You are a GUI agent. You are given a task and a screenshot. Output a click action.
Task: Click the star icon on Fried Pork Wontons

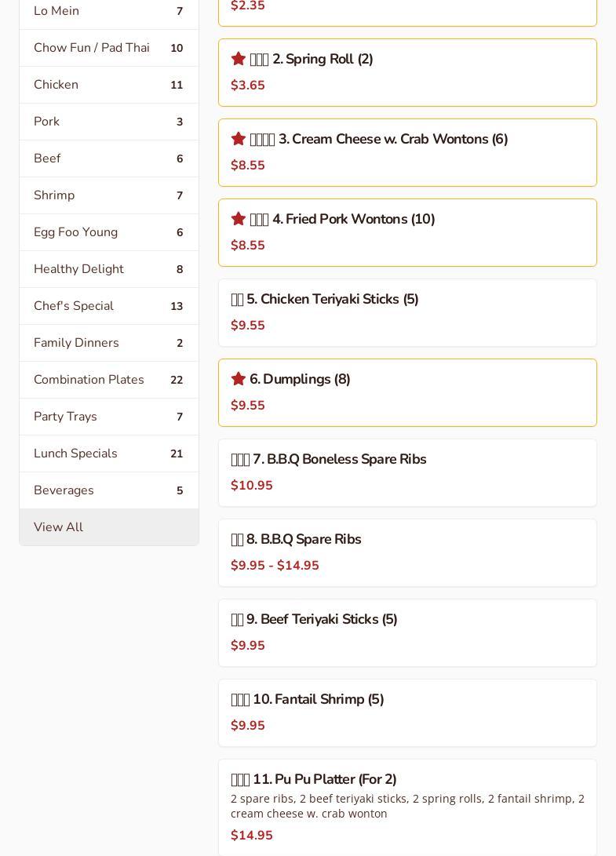(x=239, y=219)
